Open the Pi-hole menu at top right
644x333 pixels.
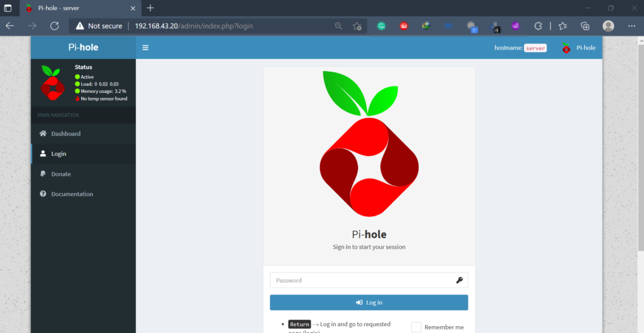tap(579, 48)
